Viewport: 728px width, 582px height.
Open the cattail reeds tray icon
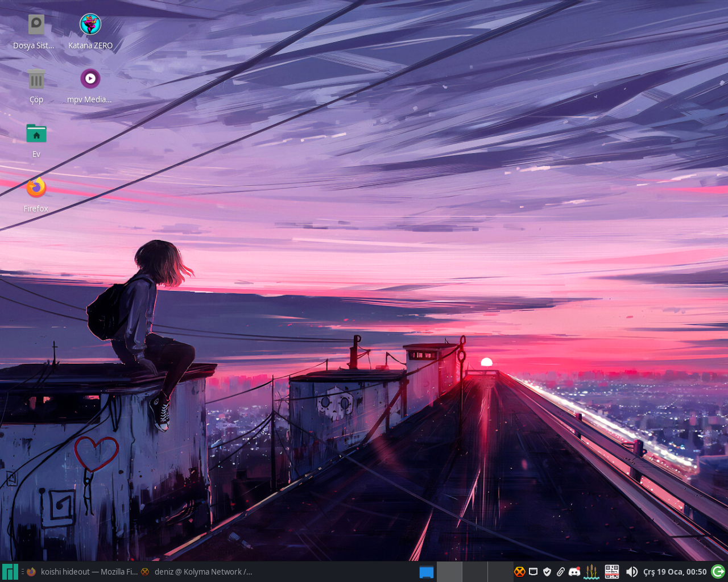(x=591, y=572)
